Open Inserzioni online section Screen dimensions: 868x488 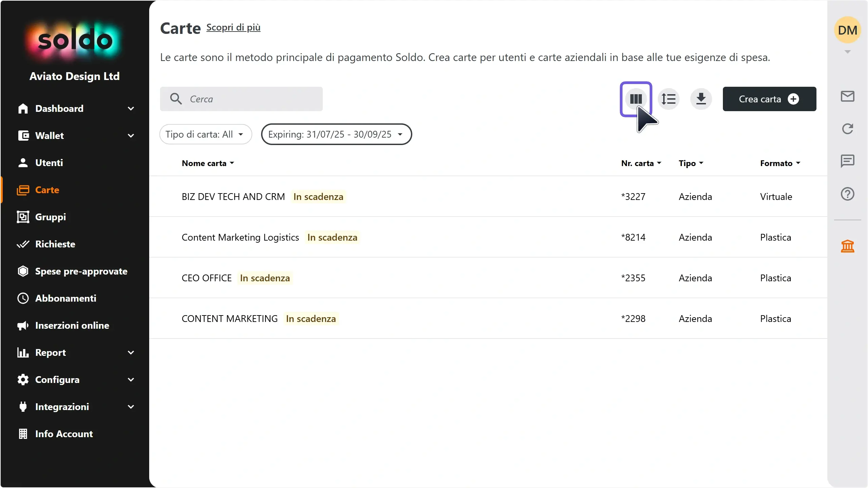point(72,325)
